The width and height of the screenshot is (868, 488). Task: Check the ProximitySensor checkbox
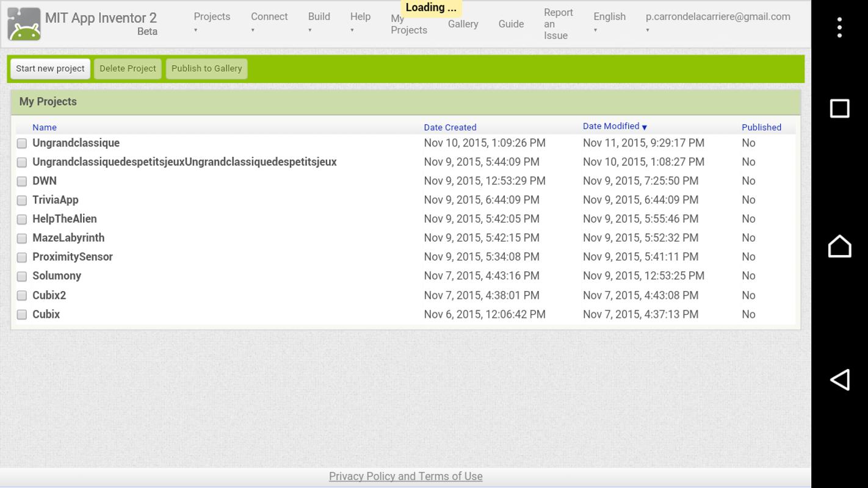[x=22, y=257]
